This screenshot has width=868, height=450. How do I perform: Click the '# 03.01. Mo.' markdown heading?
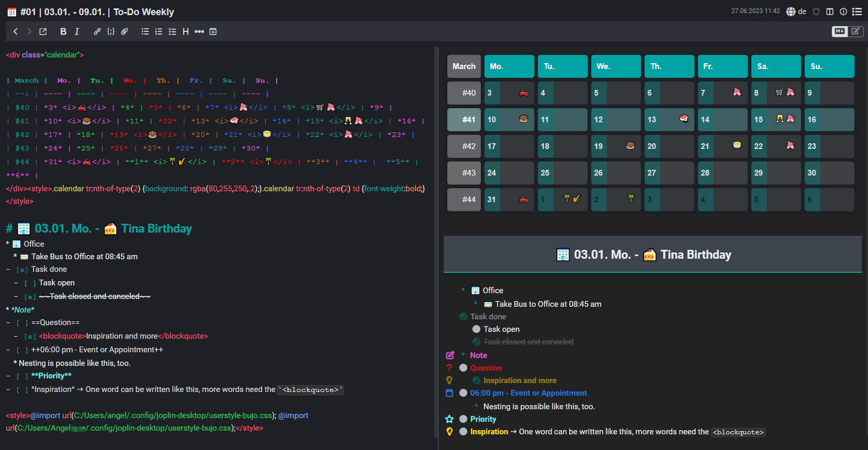pyautogui.click(x=98, y=228)
